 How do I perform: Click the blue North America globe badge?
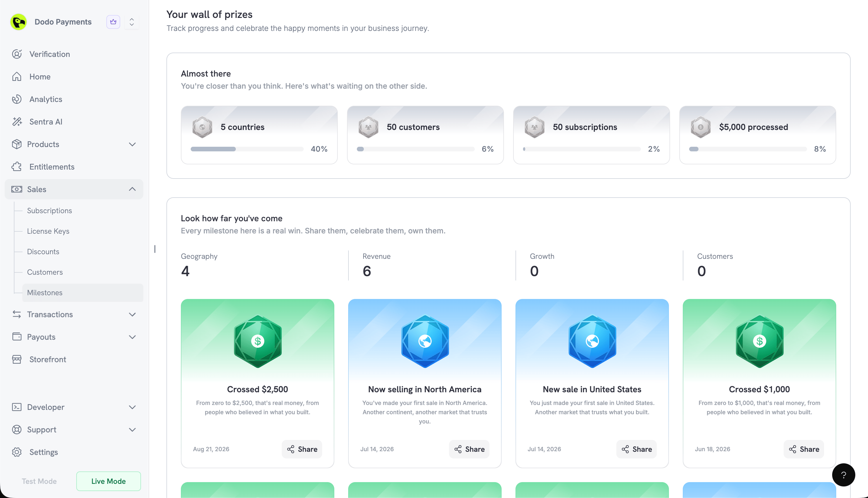click(x=425, y=341)
